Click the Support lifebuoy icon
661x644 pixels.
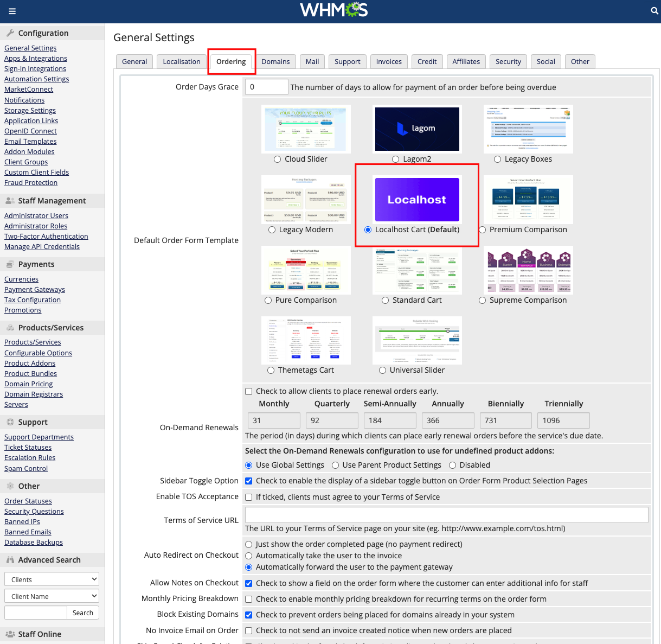point(10,422)
